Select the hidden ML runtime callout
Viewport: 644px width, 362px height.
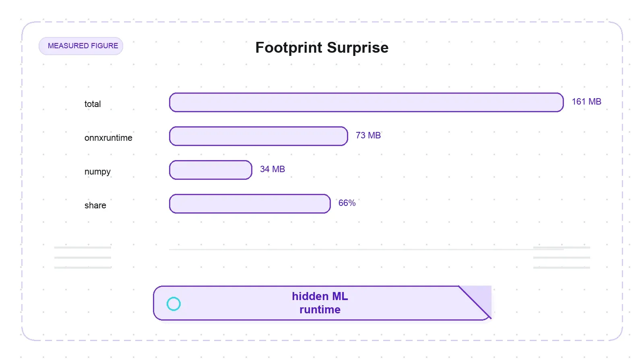tap(322, 303)
